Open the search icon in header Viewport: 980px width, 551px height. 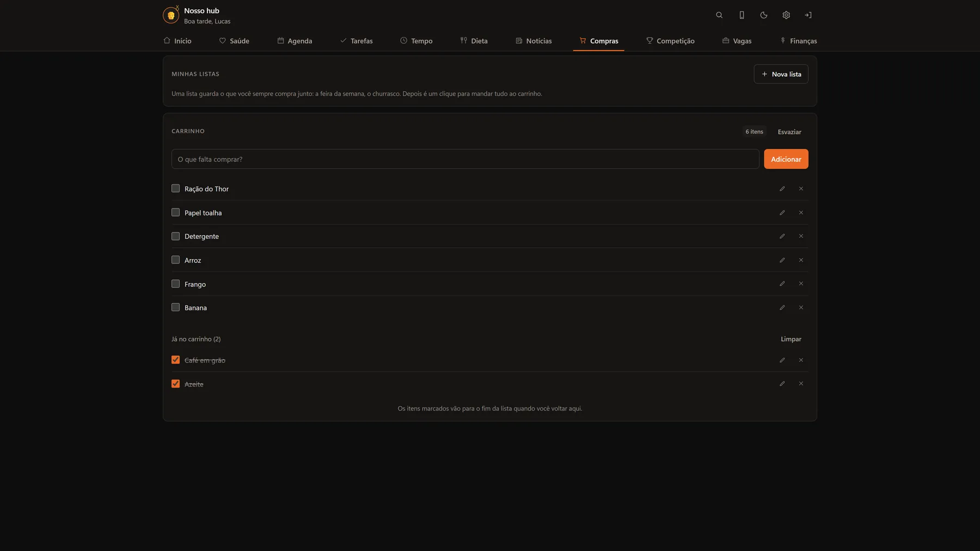(719, 15)
